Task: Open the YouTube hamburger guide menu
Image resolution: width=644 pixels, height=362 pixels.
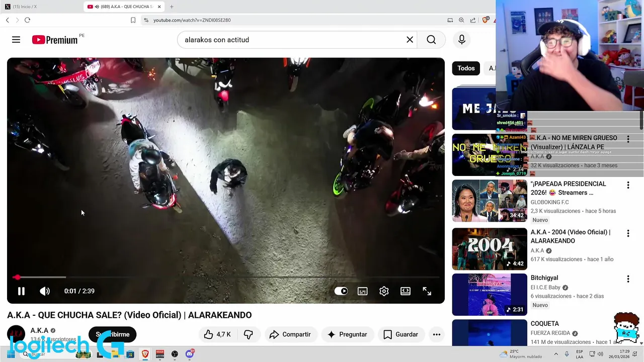Action: (x=16, y=40)
